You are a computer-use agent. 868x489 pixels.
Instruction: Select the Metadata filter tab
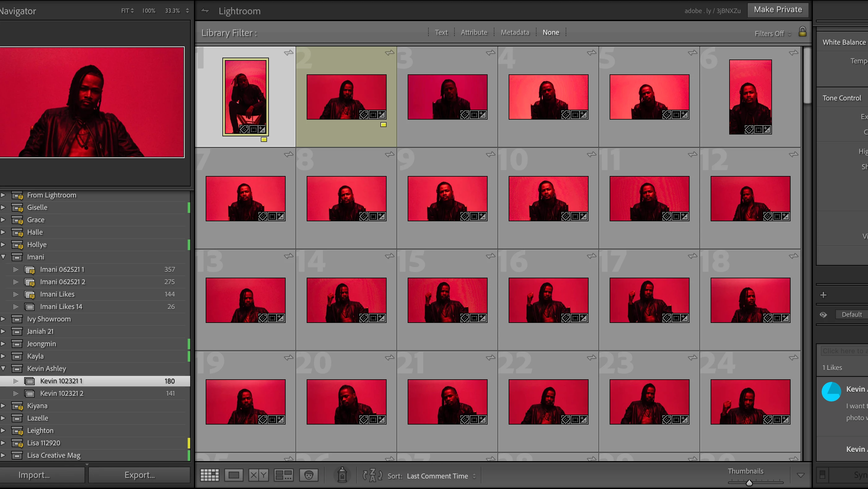515,32
